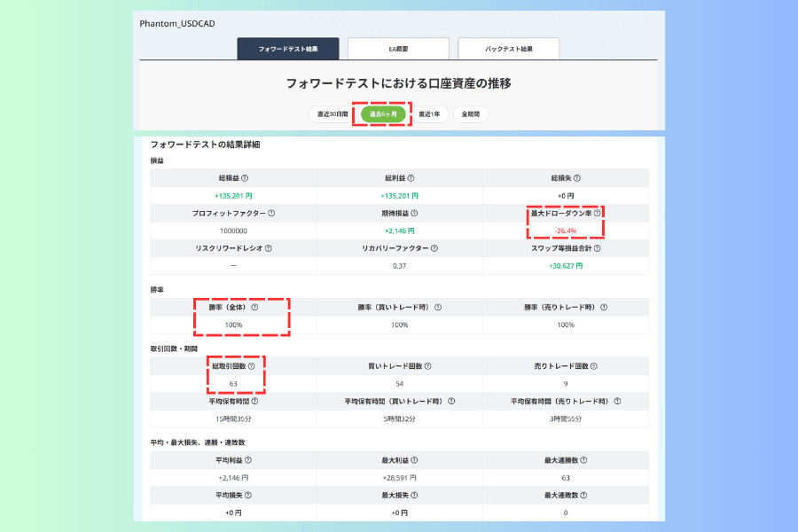Select the 全期間 period button
The image size is (798, 532).
point(471,114)
